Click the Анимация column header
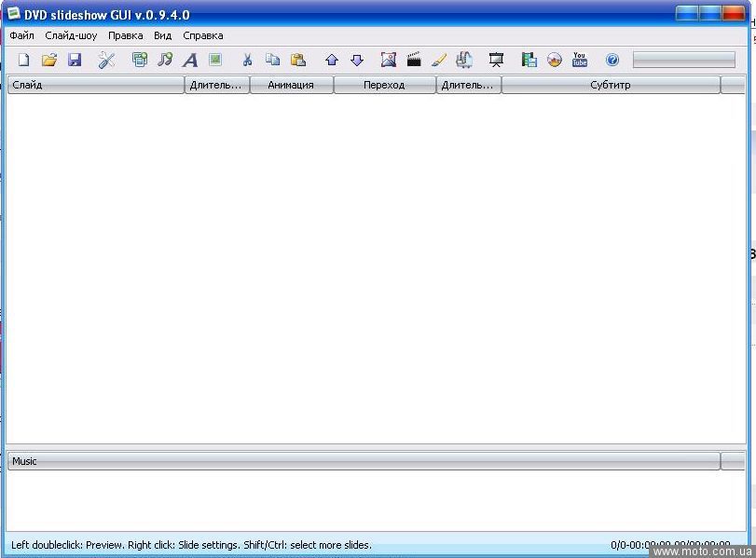Screen dimensions: 756x558 tap(292, 85)
